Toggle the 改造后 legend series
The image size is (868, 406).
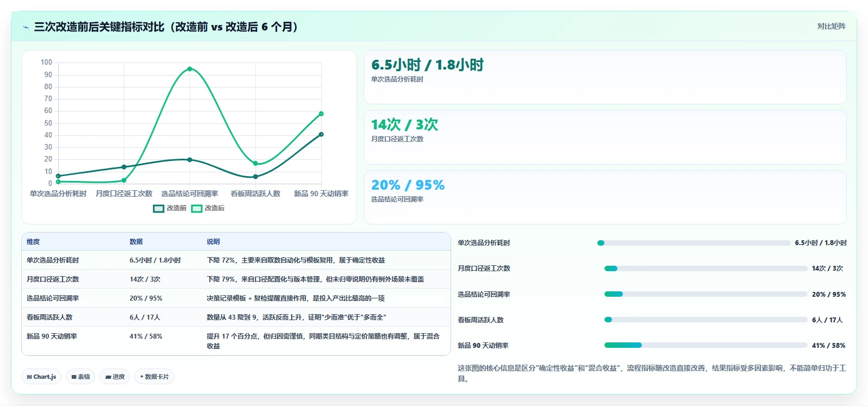click(x=208, y=208)
